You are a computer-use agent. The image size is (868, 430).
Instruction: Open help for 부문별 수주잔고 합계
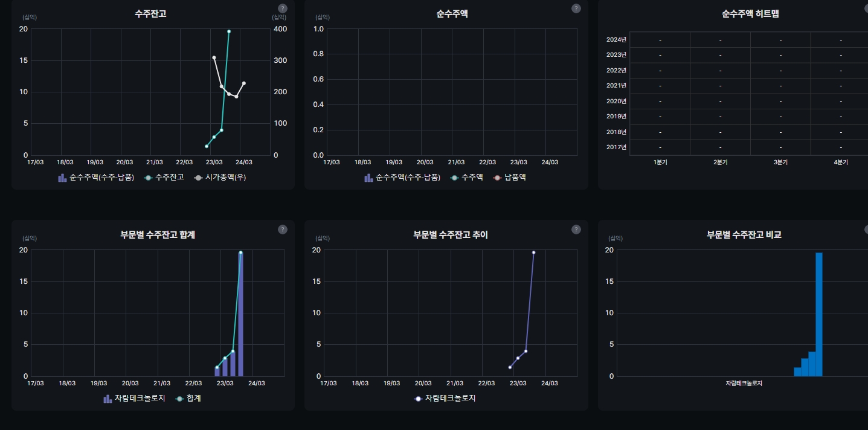[283, 229]
